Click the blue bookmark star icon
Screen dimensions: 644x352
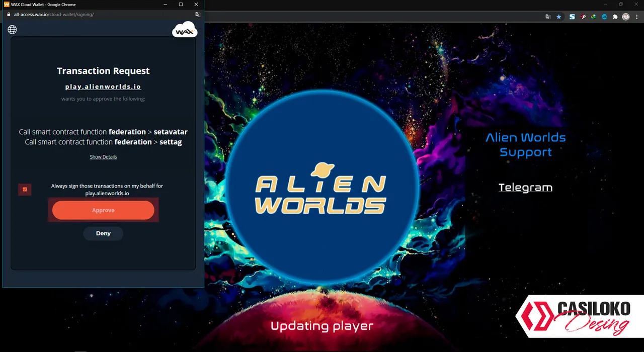[x=558, y=17]
